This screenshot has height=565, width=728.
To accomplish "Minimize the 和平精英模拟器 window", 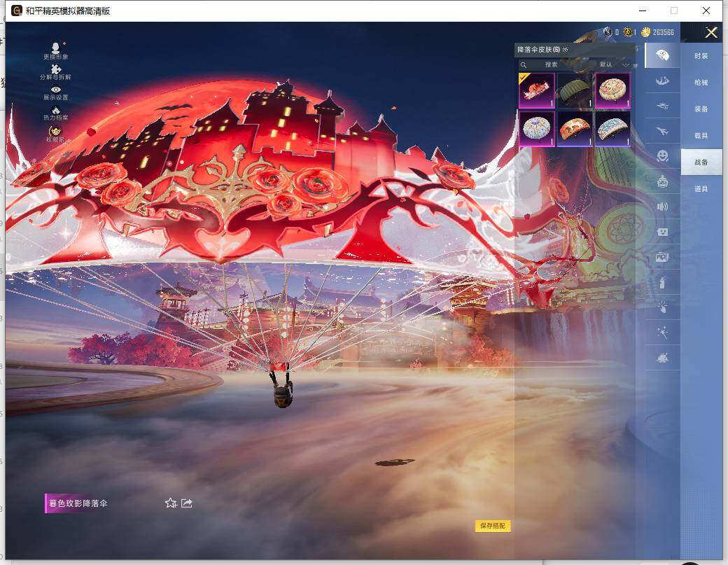I will point(643,11).
